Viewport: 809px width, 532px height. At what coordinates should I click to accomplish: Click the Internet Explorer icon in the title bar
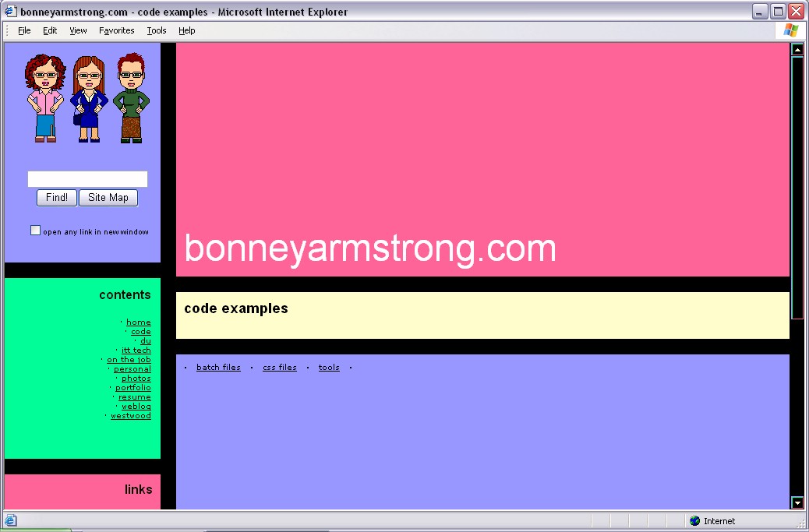pos(11,12)
